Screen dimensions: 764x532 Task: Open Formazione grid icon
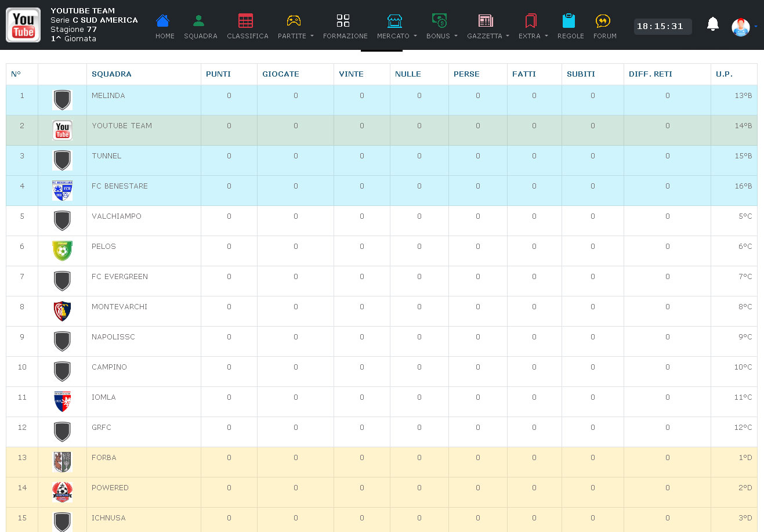pos(343,21)
